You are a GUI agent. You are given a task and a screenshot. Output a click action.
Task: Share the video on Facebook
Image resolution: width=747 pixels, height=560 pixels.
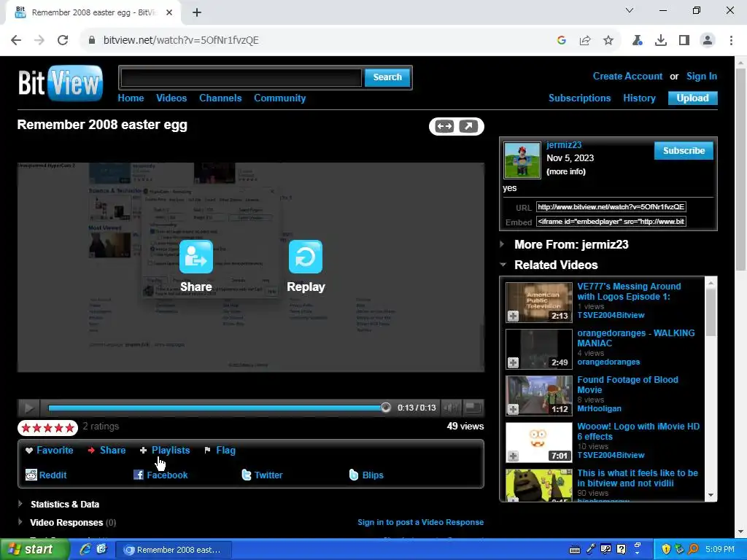pos(160,475)
